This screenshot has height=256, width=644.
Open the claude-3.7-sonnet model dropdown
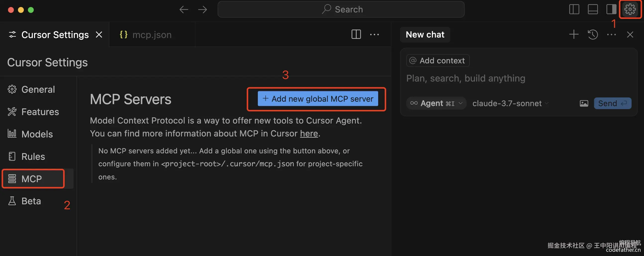pyautogui.click(x=510, y=103)
